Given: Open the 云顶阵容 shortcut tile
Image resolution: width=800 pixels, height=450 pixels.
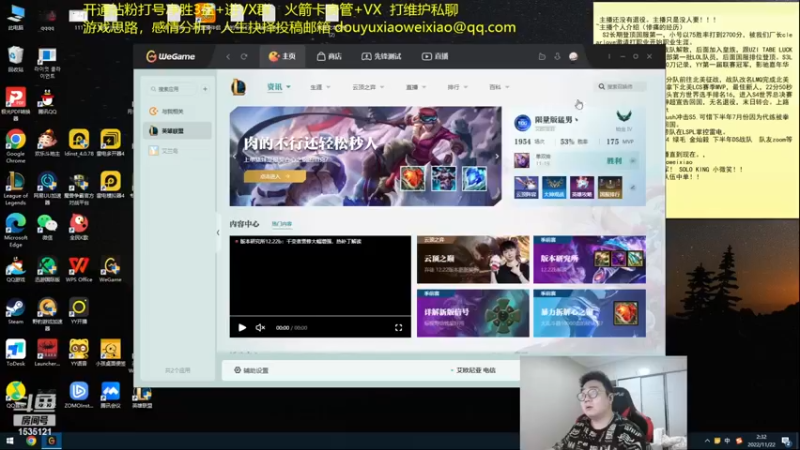Looking at the screenshot, I should [x=526, y=187].
